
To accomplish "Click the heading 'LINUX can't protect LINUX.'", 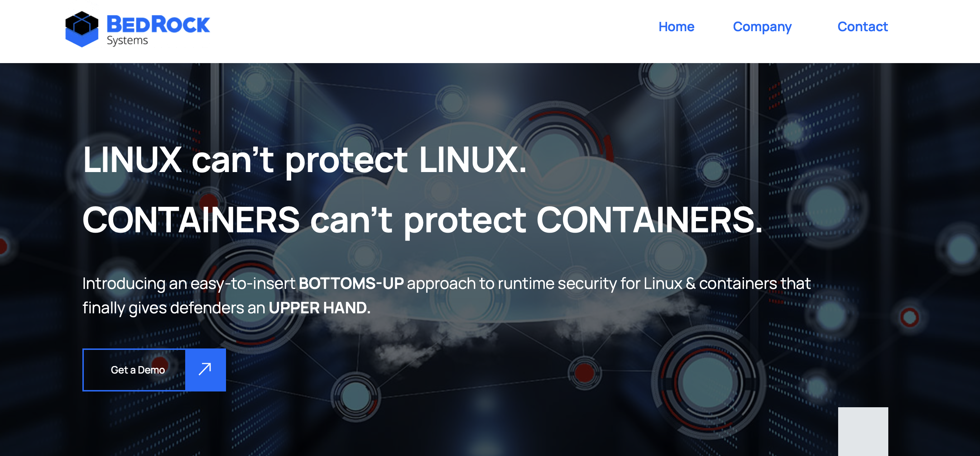I will [x=305, y=160].
